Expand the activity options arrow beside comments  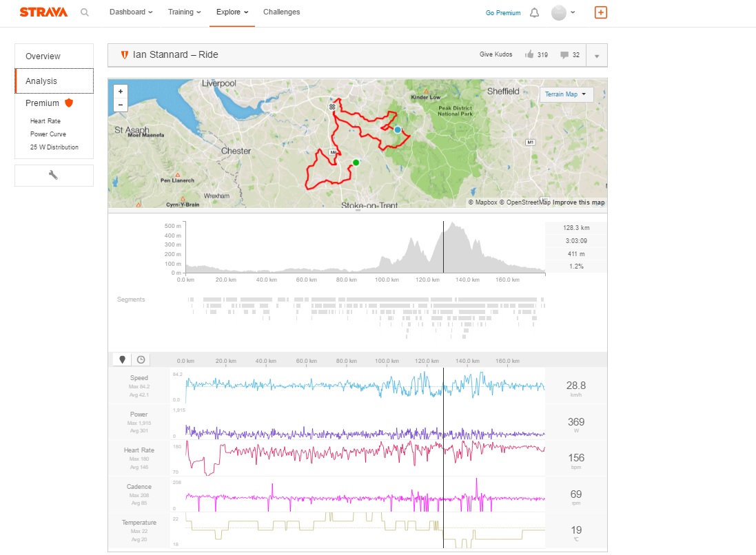pyautogui.click(x=596, y=56)
